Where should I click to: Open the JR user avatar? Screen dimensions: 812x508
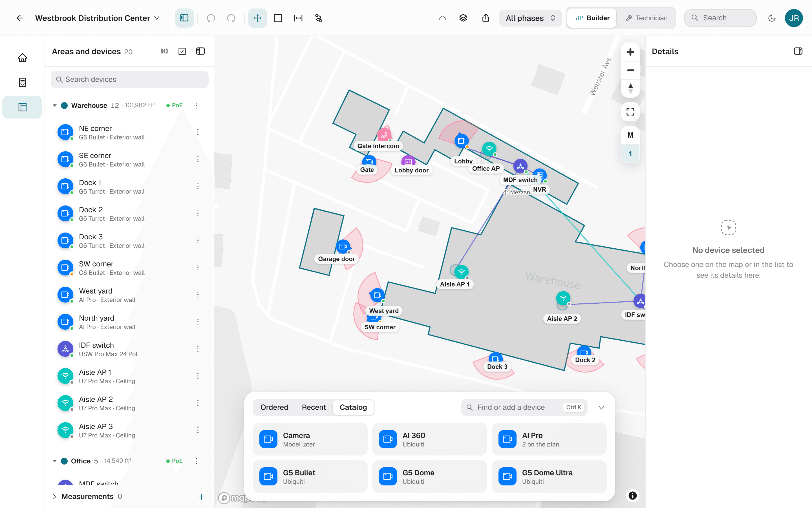[x=794, y=18]
